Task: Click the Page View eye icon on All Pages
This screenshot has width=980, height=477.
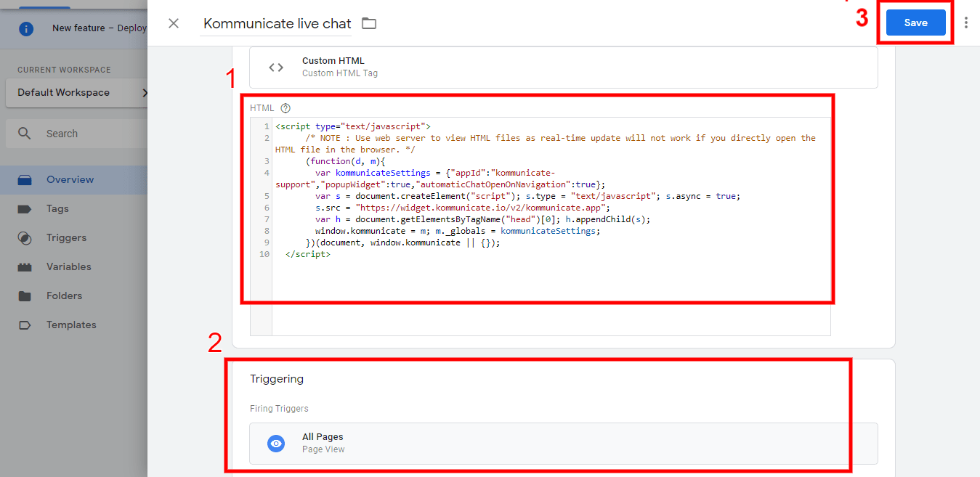Action: tap(276, 443)
